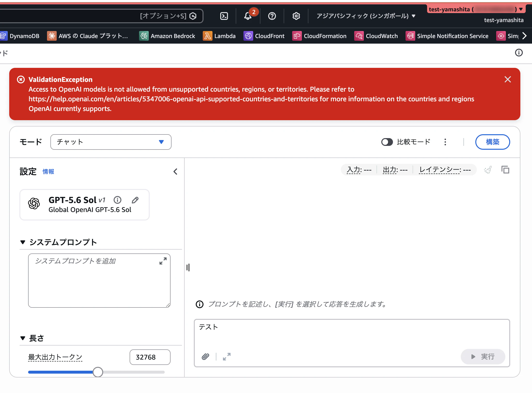Open the console settings gear

(296, 16)
